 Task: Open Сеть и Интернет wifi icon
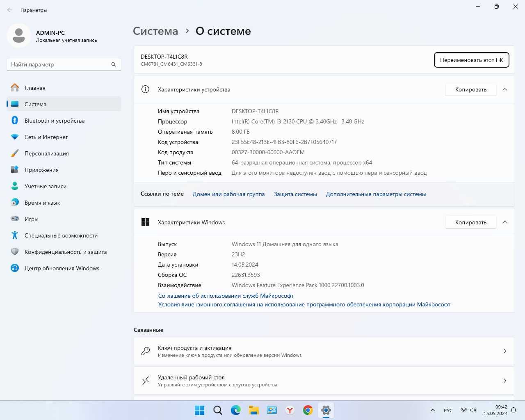point(15,137)
